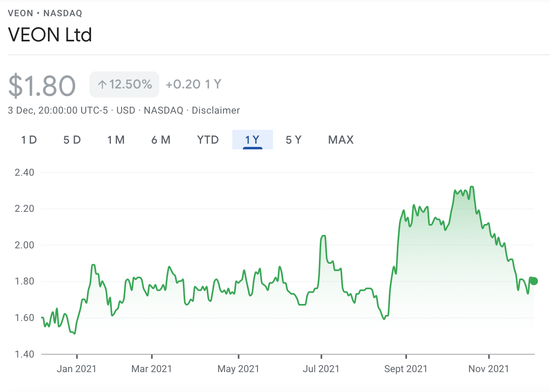Image resolution: width=550 pixels, height=392 pixels.
Task: Click the 2.40 y-axis label
Action: click(x=24, y=172)
